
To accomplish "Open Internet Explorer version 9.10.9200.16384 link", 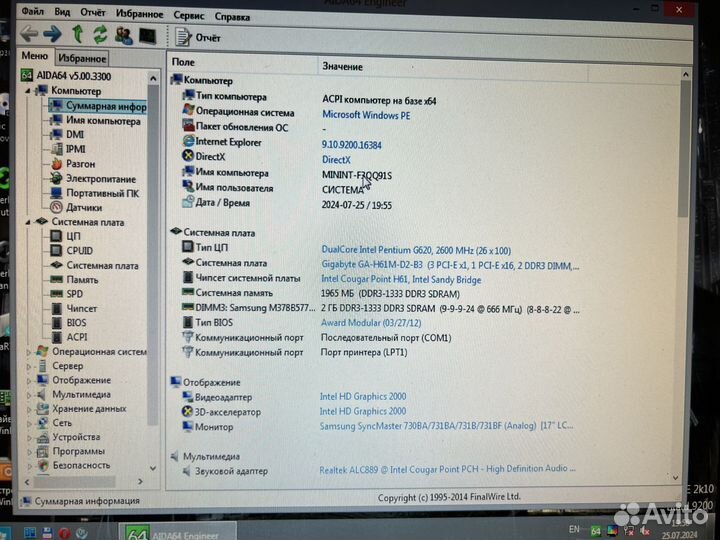I will pyautogui.click(x=351, y=145).
